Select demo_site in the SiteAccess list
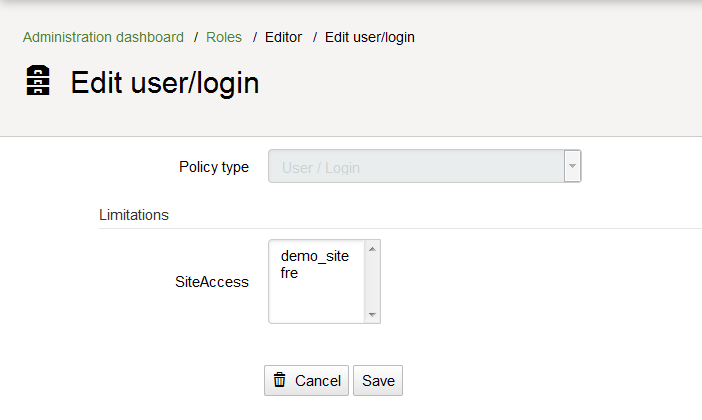702x420 pixels. click(x=317, y=256)
